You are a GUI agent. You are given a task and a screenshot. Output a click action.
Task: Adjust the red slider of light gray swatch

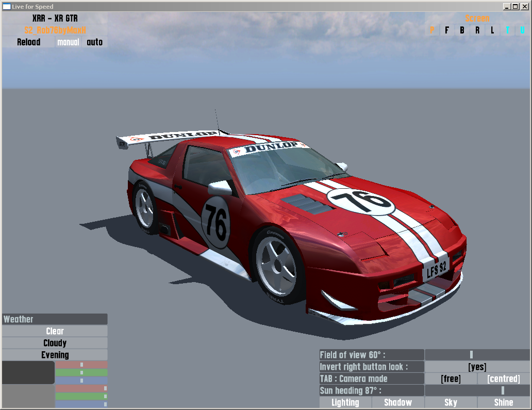pos(81,388)
